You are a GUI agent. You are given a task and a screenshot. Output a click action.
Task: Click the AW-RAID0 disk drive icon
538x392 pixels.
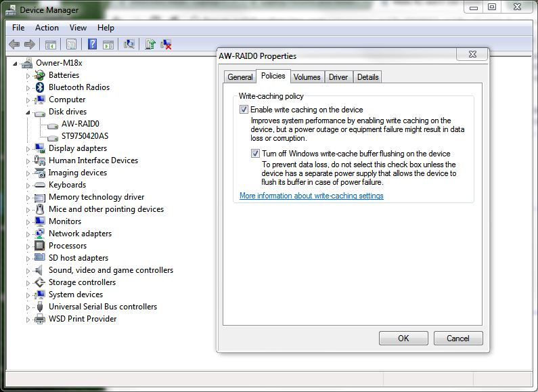pos(53,126)
